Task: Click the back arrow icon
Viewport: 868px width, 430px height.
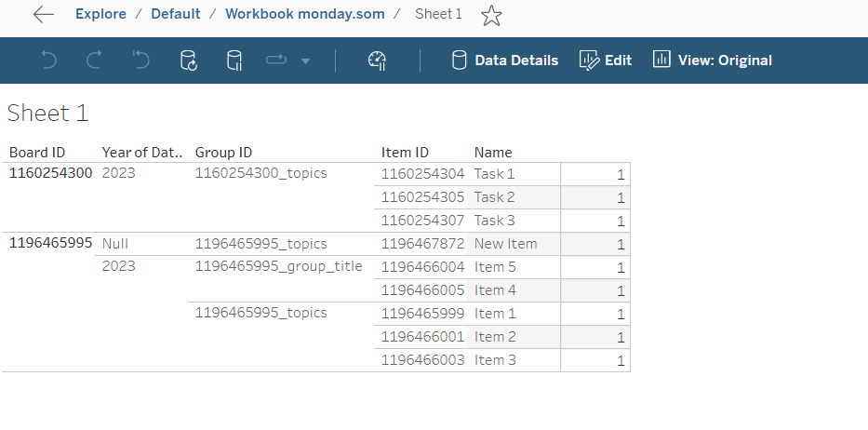Action: pyautogui.click(x=43, y=14)
